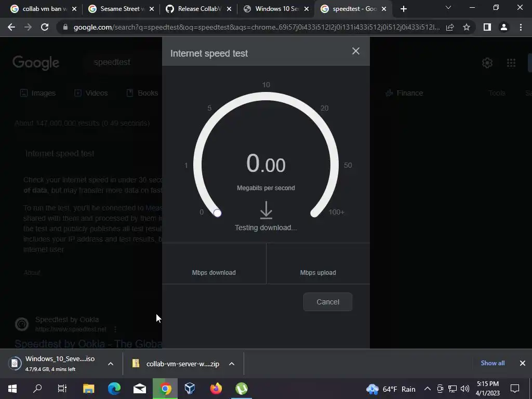This screenshot has height=399, width=532.
Task: Open the notification center
Action: click(515, 389)
